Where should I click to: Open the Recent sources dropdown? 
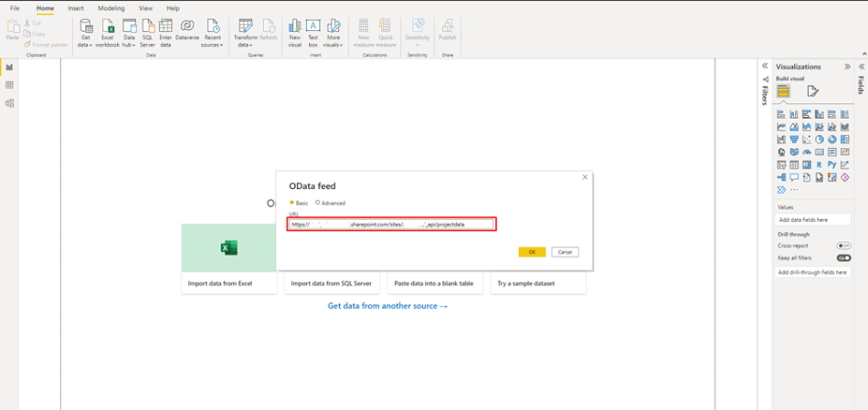[213, 32]
